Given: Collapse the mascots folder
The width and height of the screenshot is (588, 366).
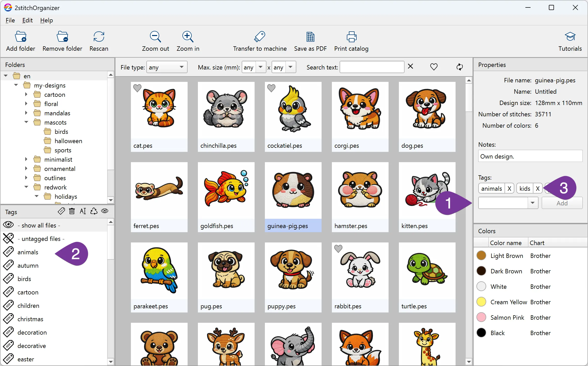Looking at the screenshot, I should (x=26, y=122).
